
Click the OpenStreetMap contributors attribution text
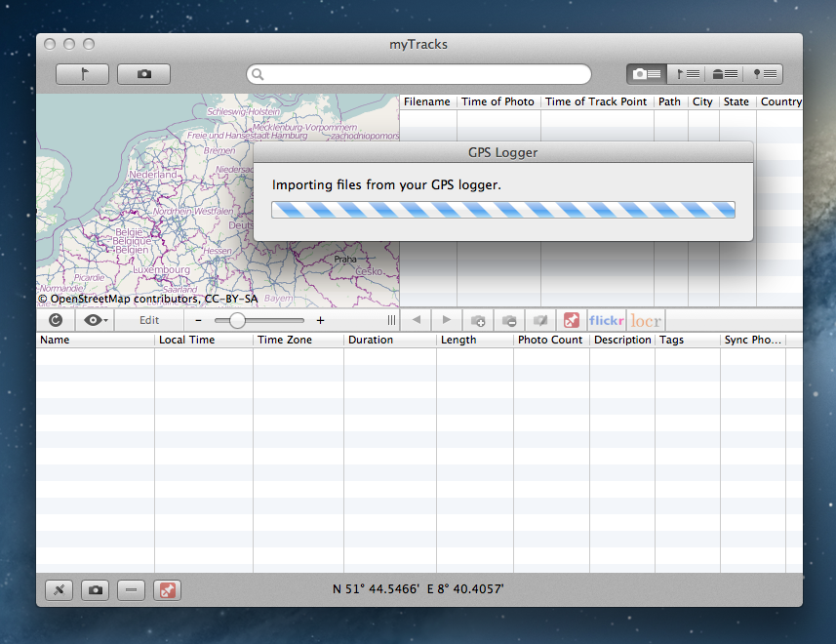pos(148,300)
